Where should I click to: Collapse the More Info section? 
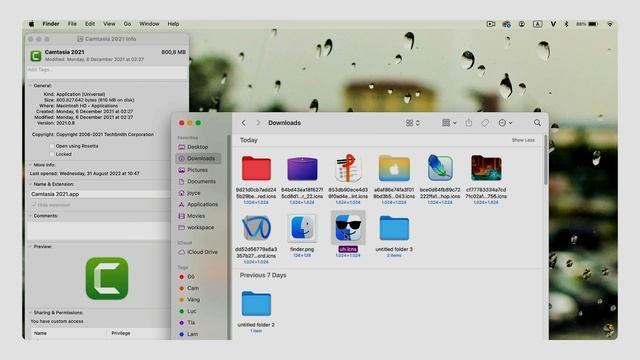click(x=30, y=165)
